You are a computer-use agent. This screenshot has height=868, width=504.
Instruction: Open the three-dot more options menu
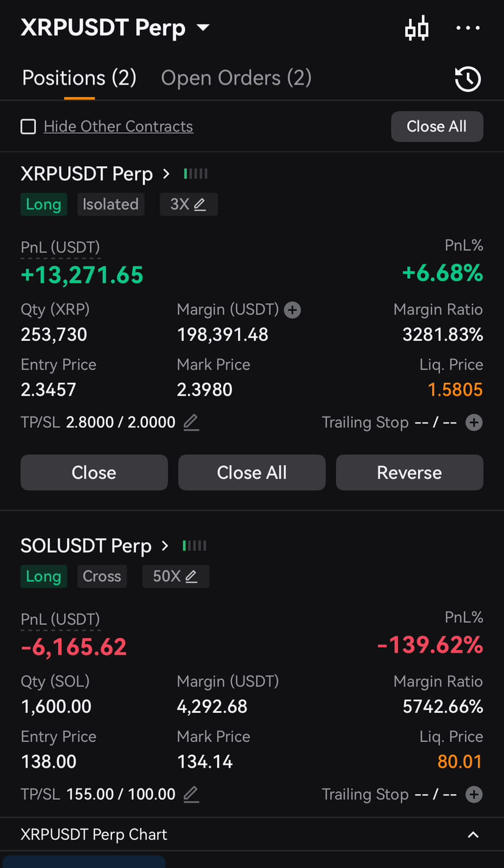pyautogui.click(x=467, y=28)
